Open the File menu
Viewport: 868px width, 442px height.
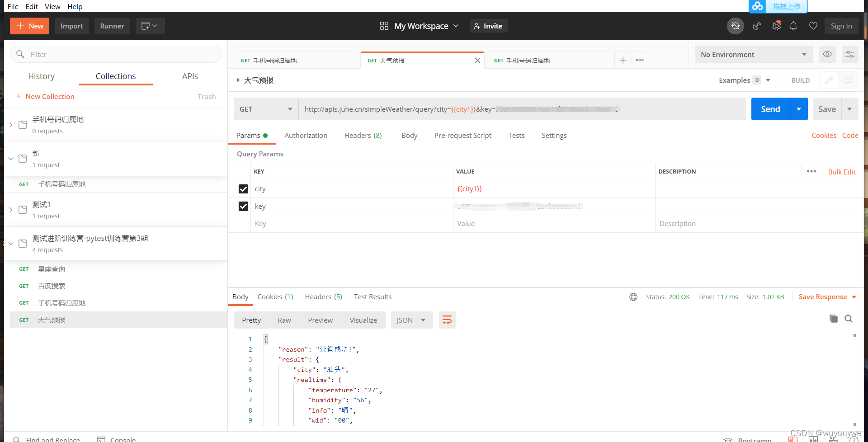click(x=13, y=6)
